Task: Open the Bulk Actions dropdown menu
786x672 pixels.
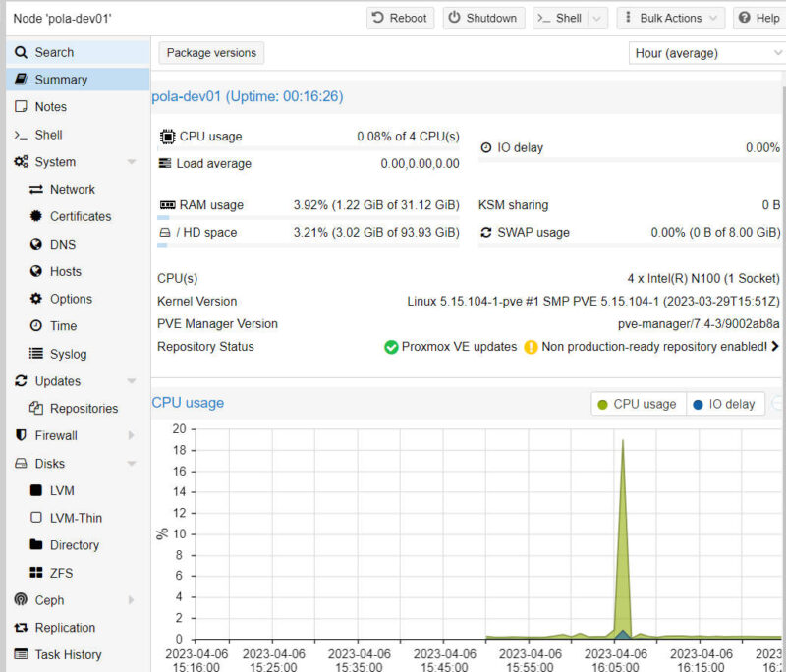Action: 671,18
